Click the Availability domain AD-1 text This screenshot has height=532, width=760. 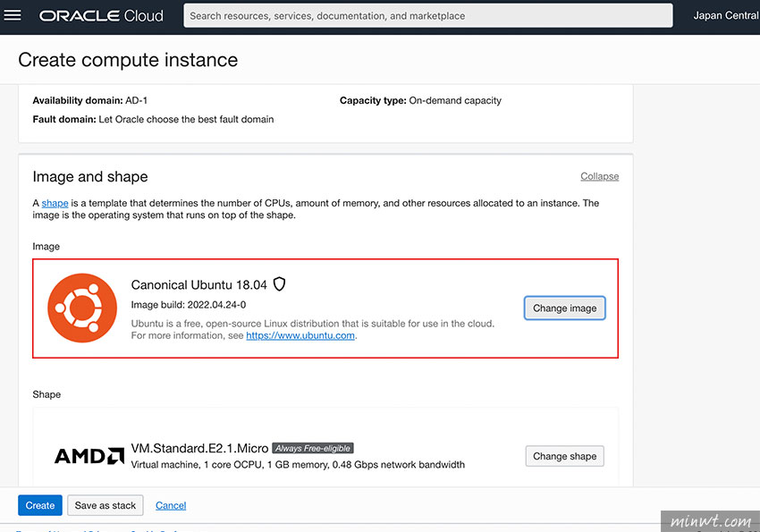[90, 100]
